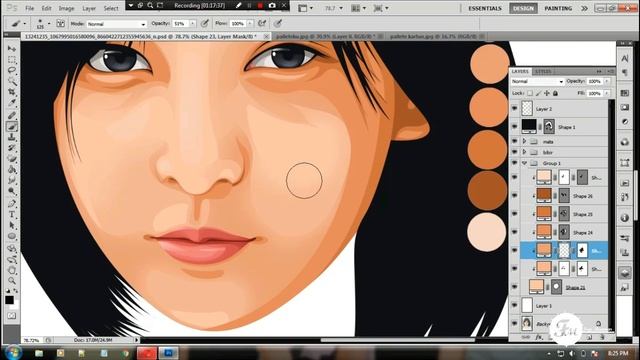Select the Quick Selection wand tool
640x360 pixels.
tap(12, 81)
